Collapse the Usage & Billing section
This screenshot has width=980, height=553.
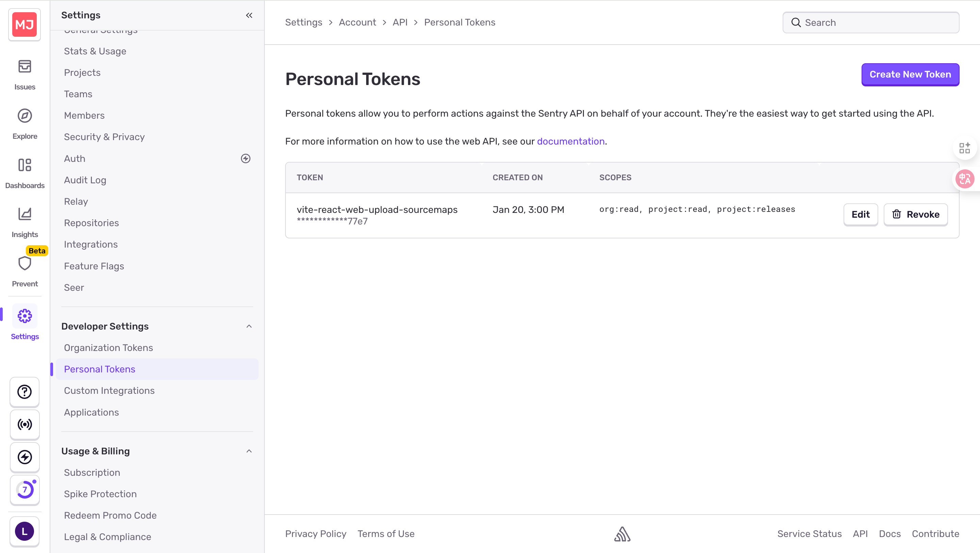249,451
